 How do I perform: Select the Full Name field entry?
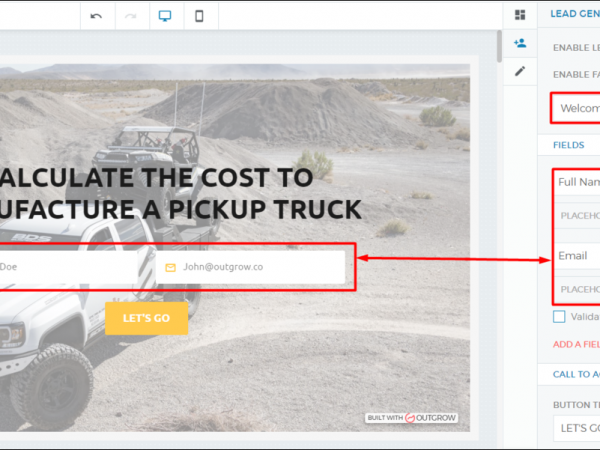point(578,182)
